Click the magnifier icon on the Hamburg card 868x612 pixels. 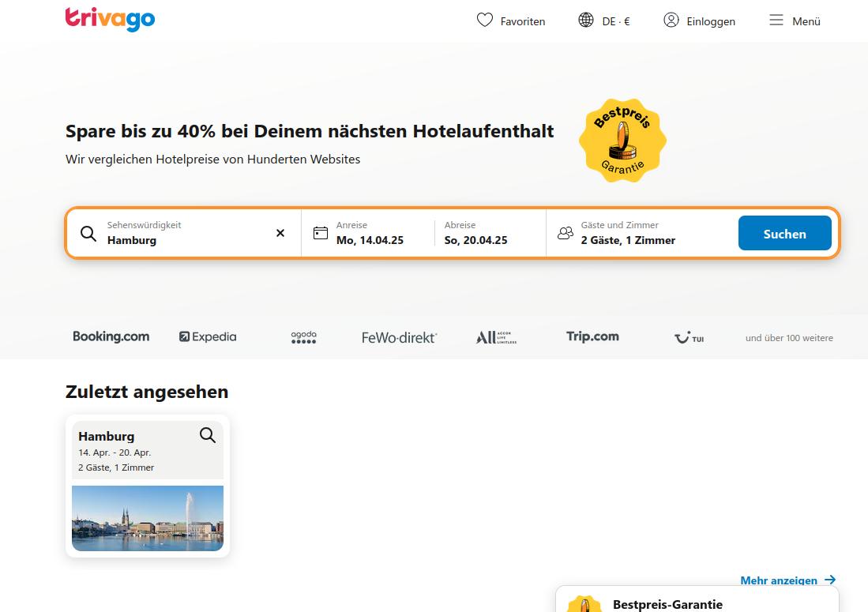click(208, 435)
